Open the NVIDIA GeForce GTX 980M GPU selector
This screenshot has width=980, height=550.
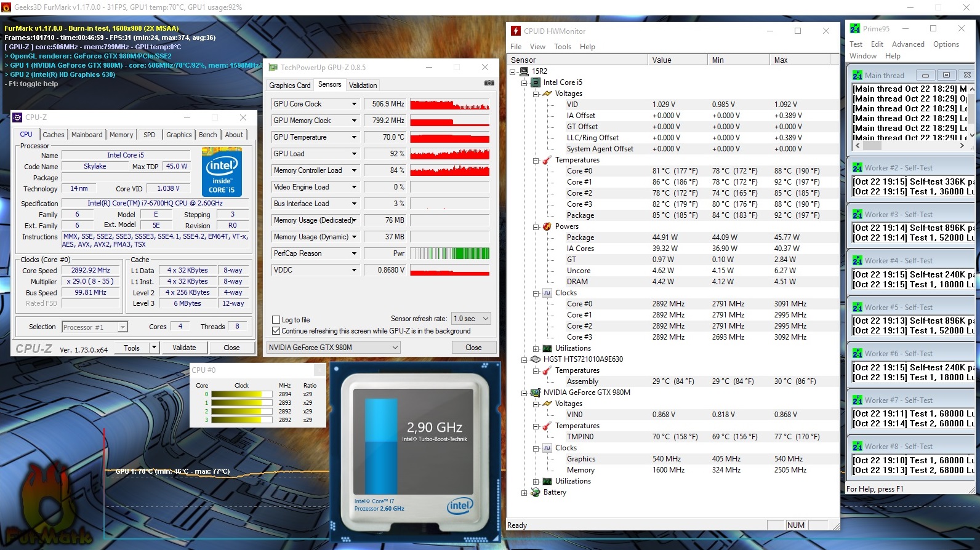pyautogui.click(x=333, y=348)
